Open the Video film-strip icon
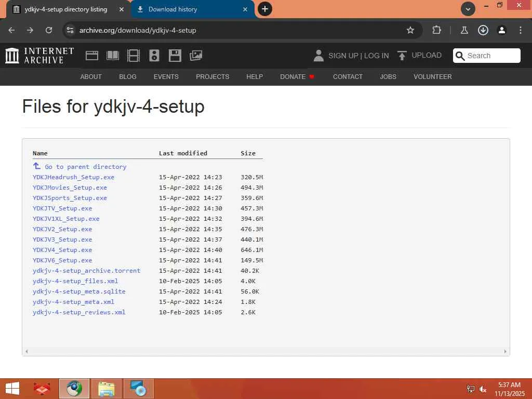The image size is (532, 399). (x=134, y=56)
